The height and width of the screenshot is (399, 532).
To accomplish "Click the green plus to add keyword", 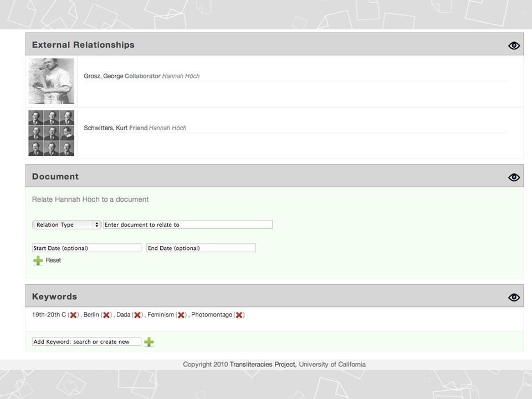I will [149, 342].
